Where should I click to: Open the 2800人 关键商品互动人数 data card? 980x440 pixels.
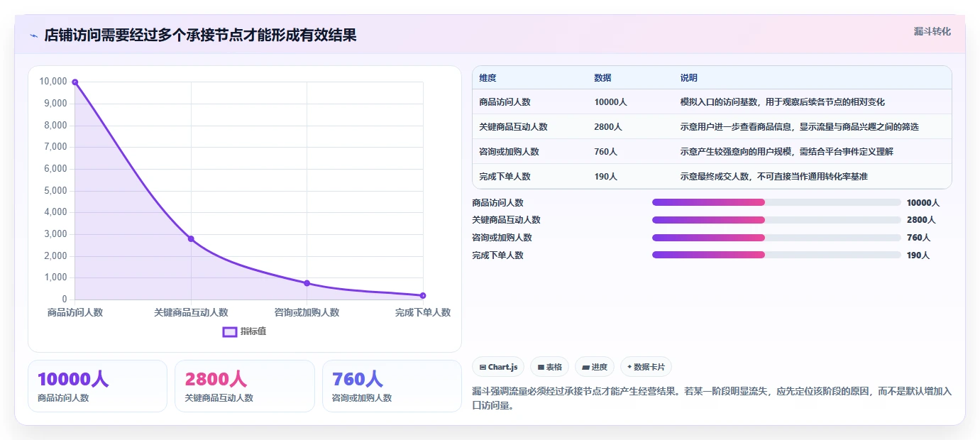(x=244, y=386)
